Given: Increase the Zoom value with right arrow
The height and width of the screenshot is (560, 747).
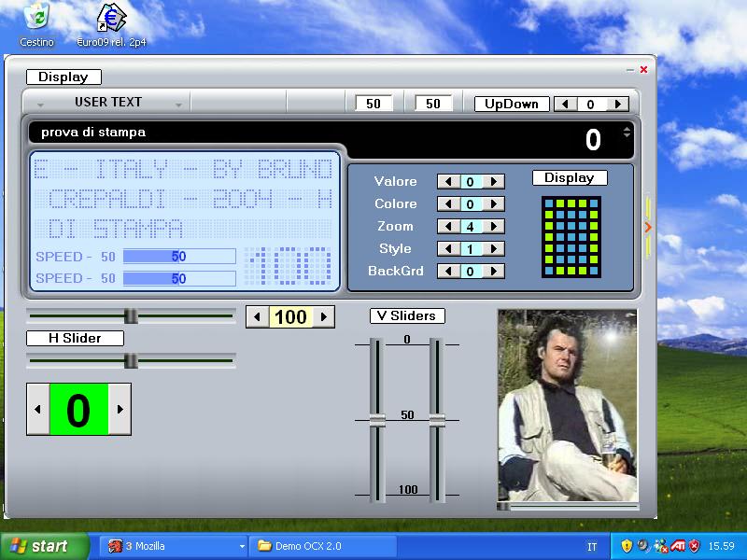Looking at the screenshot, I should click(x=494, y=227).
